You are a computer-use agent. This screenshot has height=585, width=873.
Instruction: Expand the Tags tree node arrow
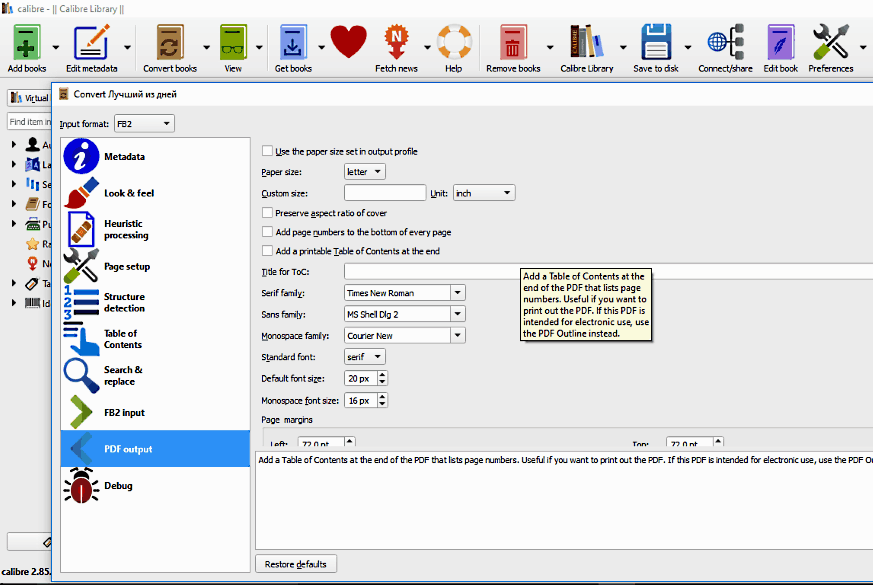[14, 283]
